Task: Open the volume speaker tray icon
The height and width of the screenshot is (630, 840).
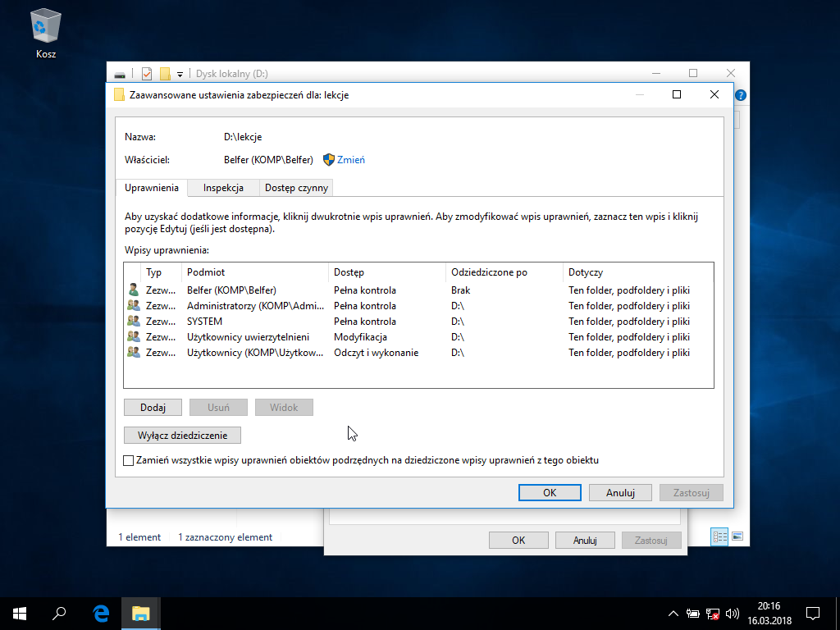Action: coord(733,614)
